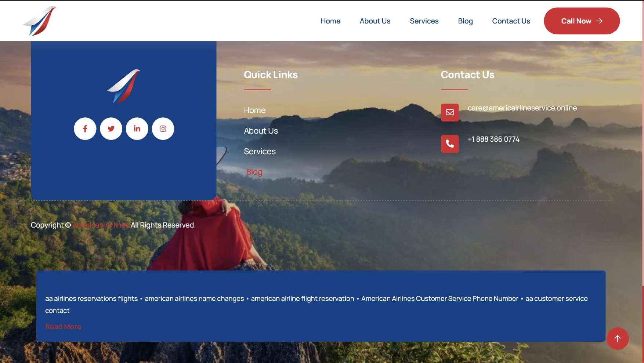The height and width of the screenshot is (363, 644).
Task: Open the LinkedIn social icon
Action: pos(137,128)
